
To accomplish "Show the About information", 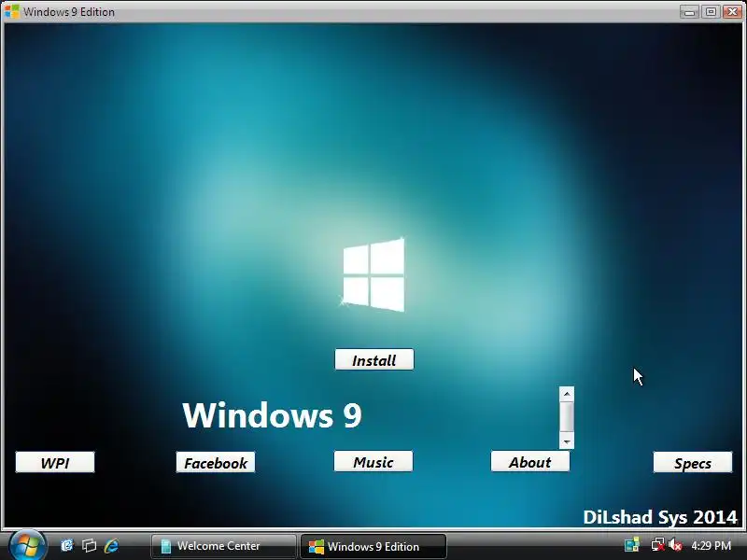I will (529, 461).
